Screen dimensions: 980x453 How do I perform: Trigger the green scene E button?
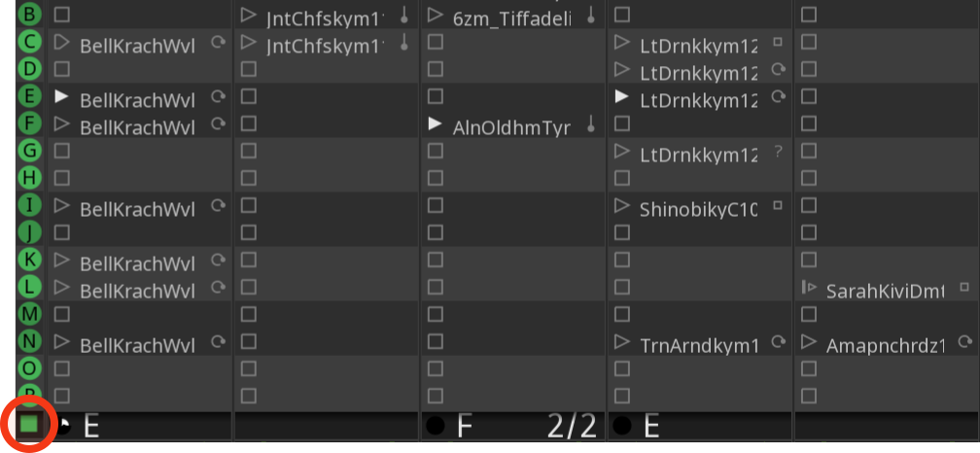click(x=29, y=96)
